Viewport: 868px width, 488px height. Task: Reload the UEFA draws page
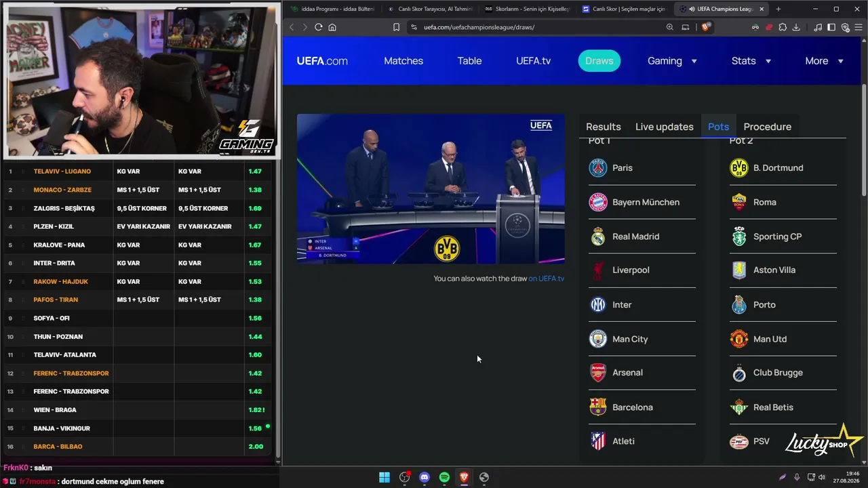point(318,27)
